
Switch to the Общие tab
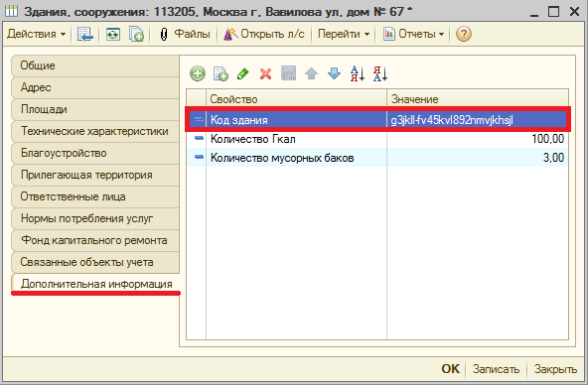click(x=95, y=65)
